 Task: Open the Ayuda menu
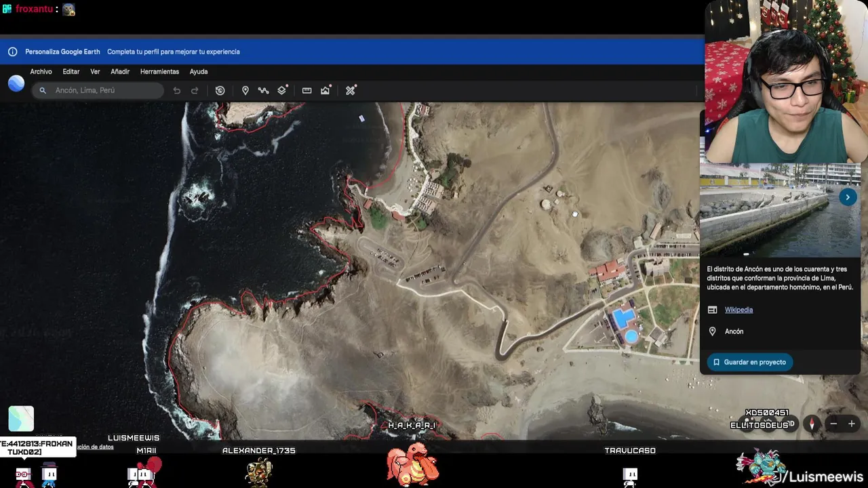click(199, 71)
